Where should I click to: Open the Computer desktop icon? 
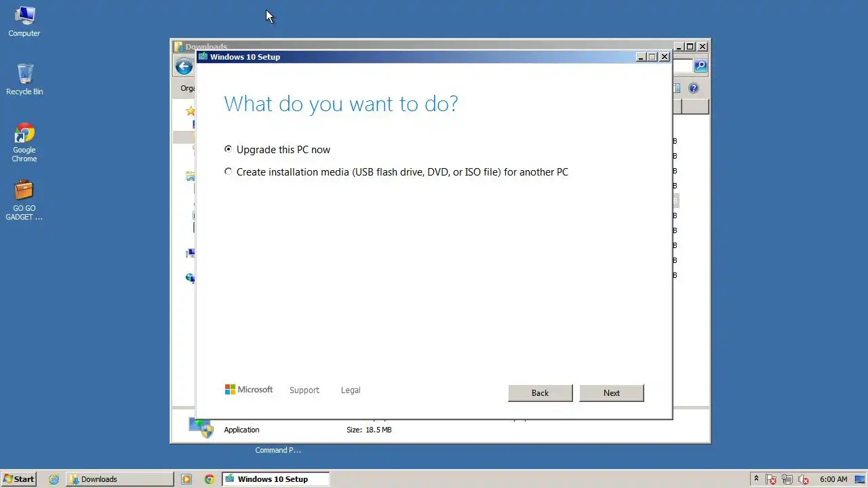(x=24, y=22)
